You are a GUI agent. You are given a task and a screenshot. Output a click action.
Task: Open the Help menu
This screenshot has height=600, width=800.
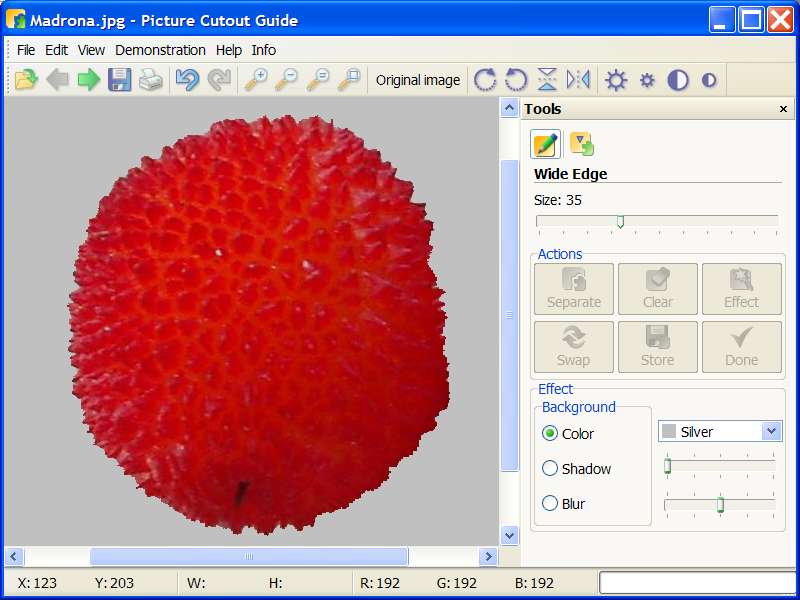(229, 50)
